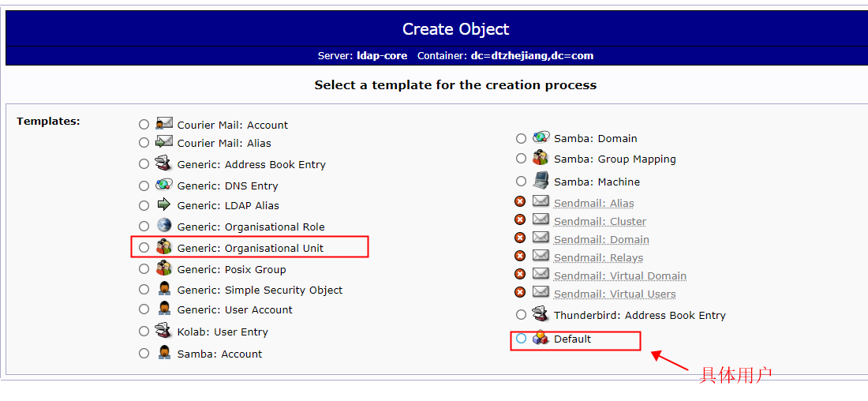Click the Samba Group Mapping people icon
Image resolution: width=868 pixels, height=401 pixels.
point(541,158)
